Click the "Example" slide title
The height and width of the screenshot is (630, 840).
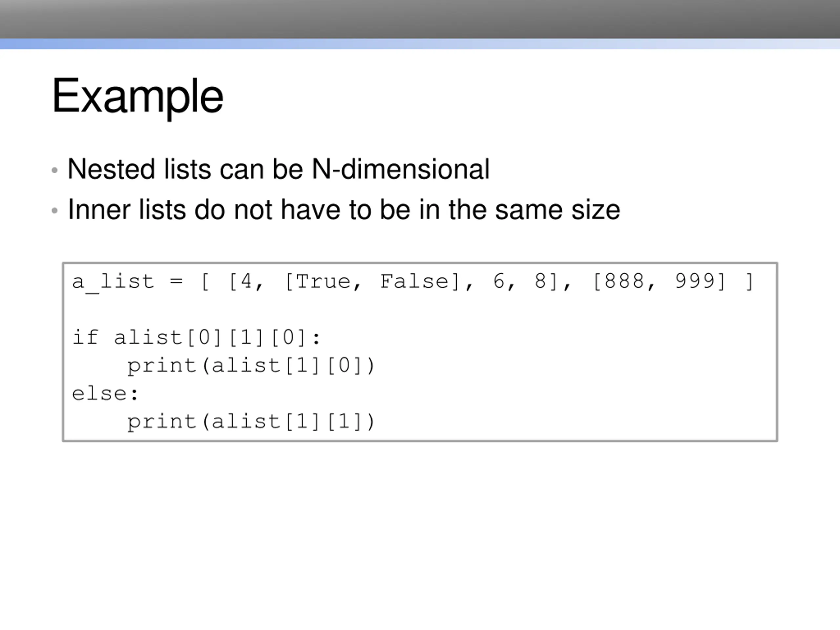point(137,96)
